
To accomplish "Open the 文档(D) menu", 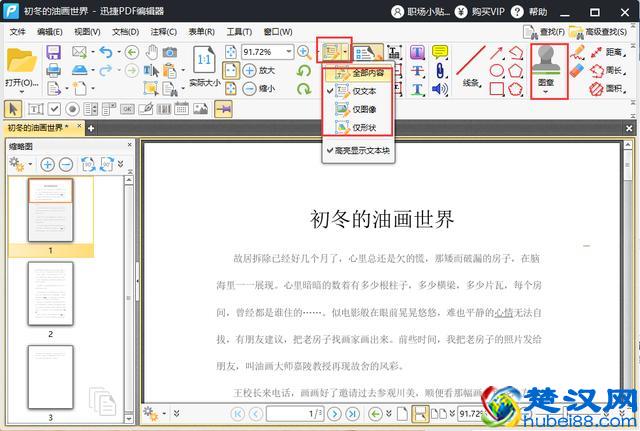I will (x=126, y=32).
